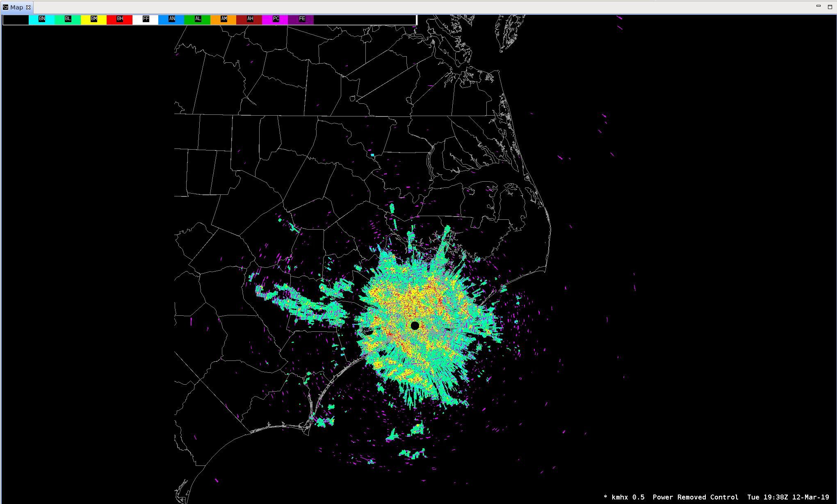The width and height of the screenshot is (837, 504).
Task: Select the Map tab
Action: tap(16, 7)
